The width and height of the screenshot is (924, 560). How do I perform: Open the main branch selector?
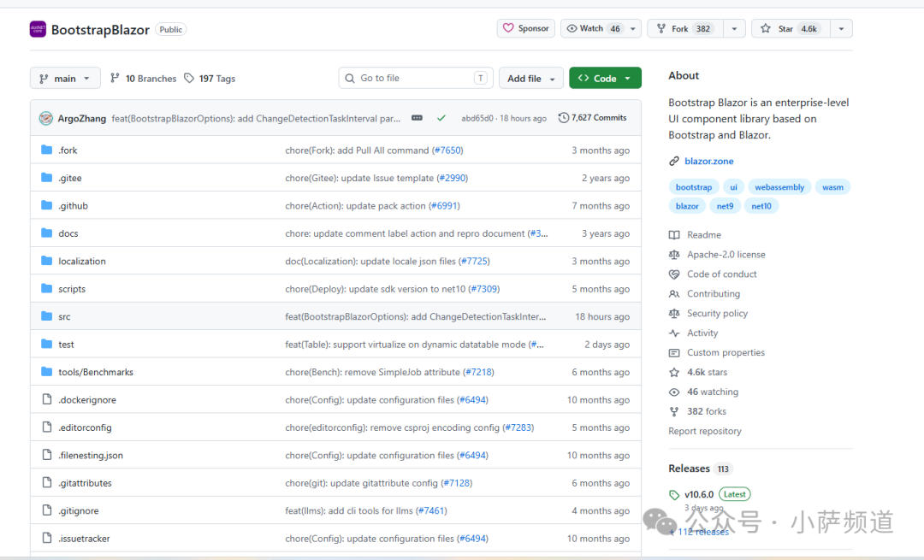(65, 79)
